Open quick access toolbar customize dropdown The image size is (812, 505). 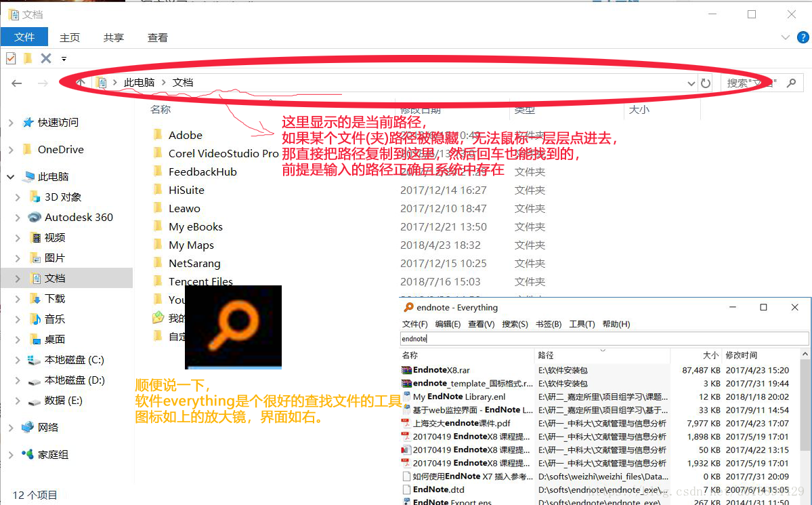click(x=64, y=58)
